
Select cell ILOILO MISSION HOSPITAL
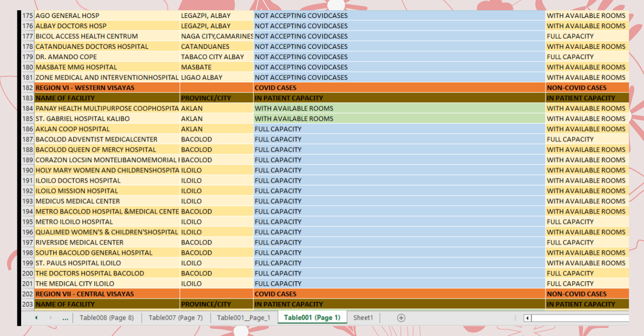[107, 191]
